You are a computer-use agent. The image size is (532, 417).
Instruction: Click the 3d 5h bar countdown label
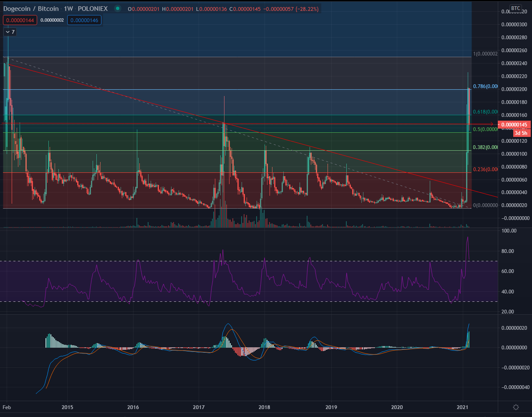pos(521,133)
